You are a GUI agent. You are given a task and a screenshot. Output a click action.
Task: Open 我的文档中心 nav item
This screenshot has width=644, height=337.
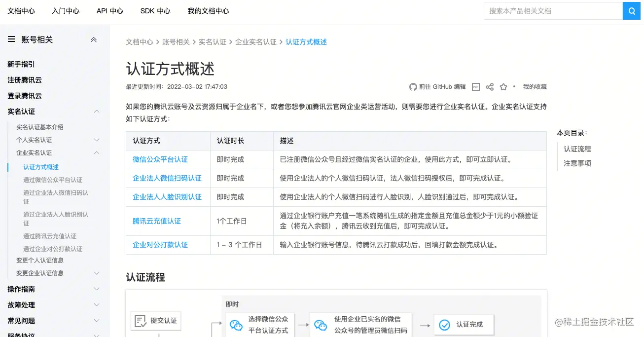click(x=208, y=11)
